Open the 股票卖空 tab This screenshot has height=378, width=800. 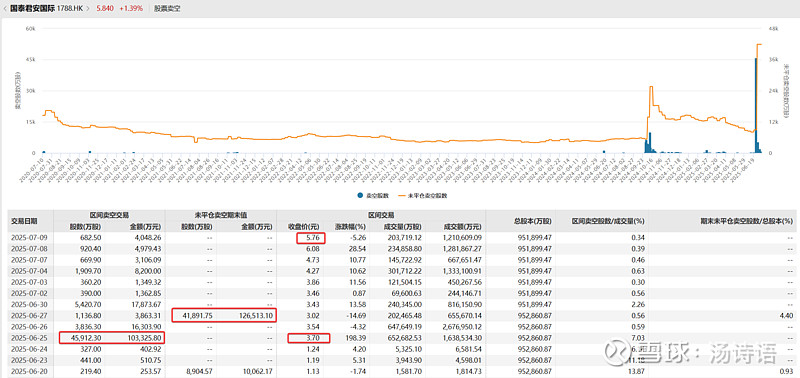[x=167, y=9]
